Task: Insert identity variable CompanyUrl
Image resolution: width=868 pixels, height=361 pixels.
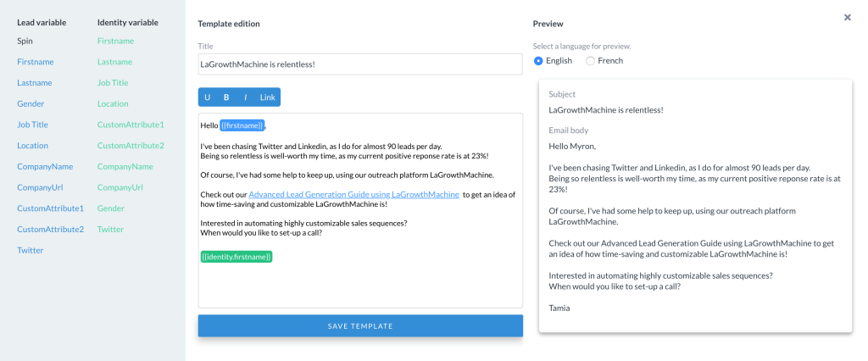Action: [x=120, y=187]
